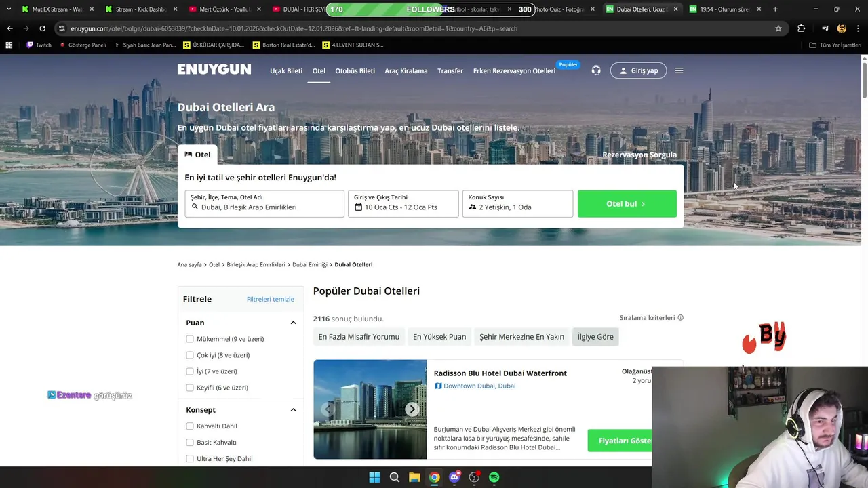Open a new browser tab with plus icon
Screen dimensions: 868x488
[x=775, y=9]
